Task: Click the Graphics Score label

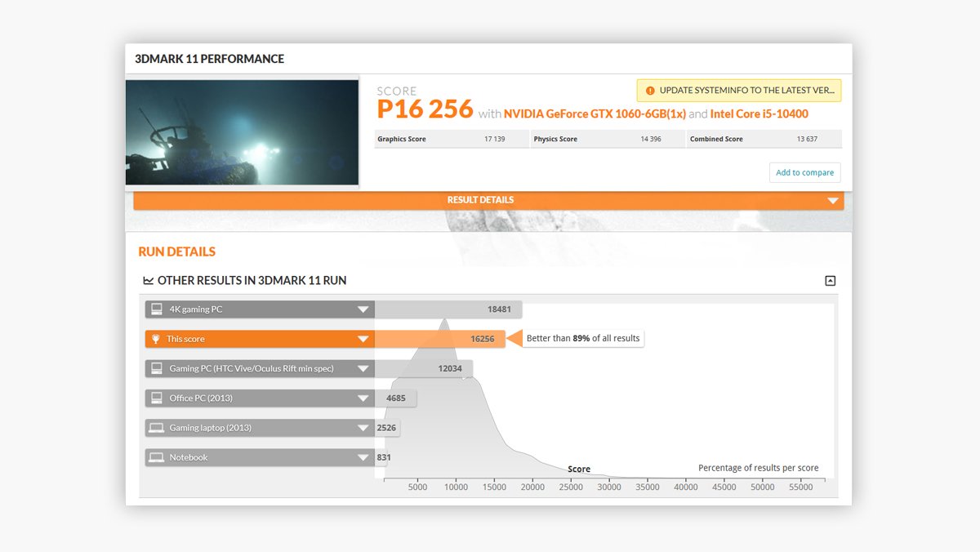Action: (402, 139)
